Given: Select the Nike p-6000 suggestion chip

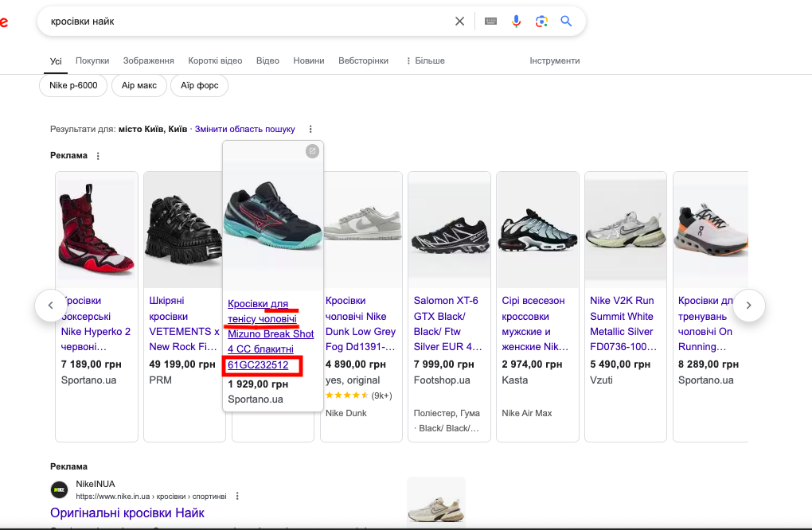Looking at the screenshot, I should 73,85.
